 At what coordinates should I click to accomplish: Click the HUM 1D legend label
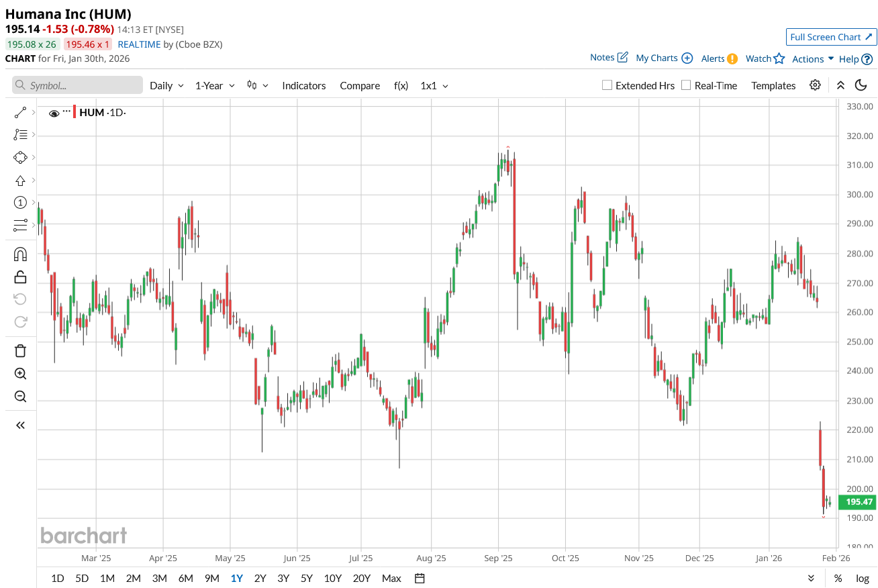tap(103, 112)
